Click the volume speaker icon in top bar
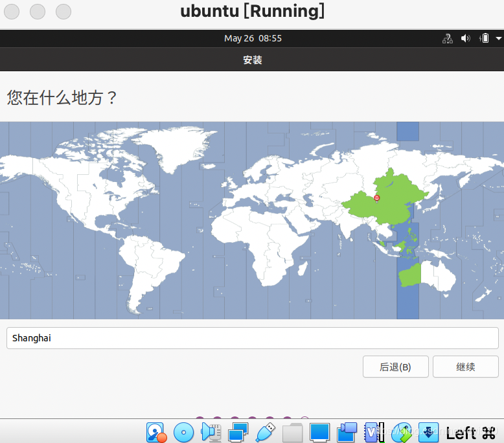This screenshot has height=443, width=504. pyautogui.click(x=465, y=39)
